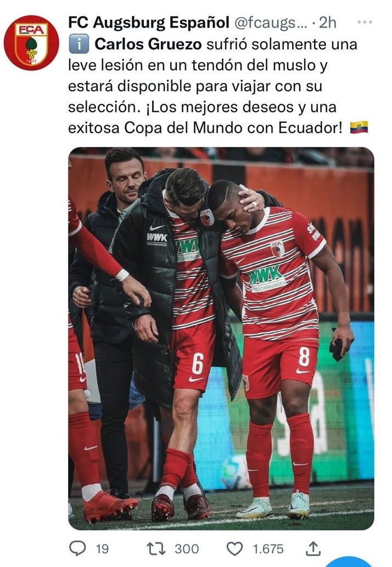Open the tweet photo of players
Viewport: 392px width, 567px height.
pos(221,339)
